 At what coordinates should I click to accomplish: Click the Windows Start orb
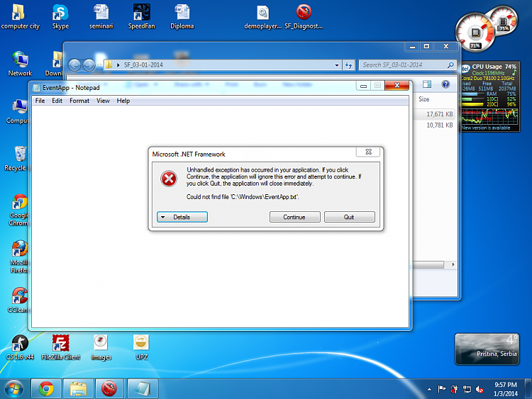13,389
